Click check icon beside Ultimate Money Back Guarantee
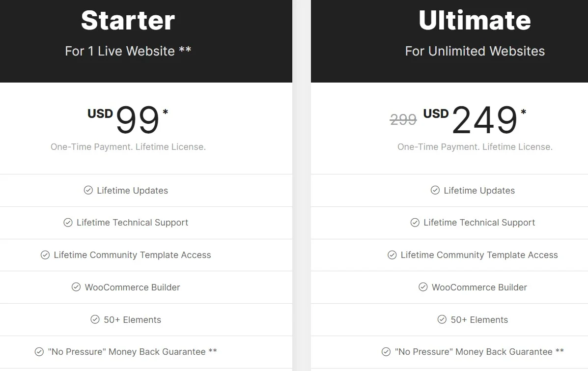Image resolution: width=588 pixels, height=371 pixels. point(386,351)
